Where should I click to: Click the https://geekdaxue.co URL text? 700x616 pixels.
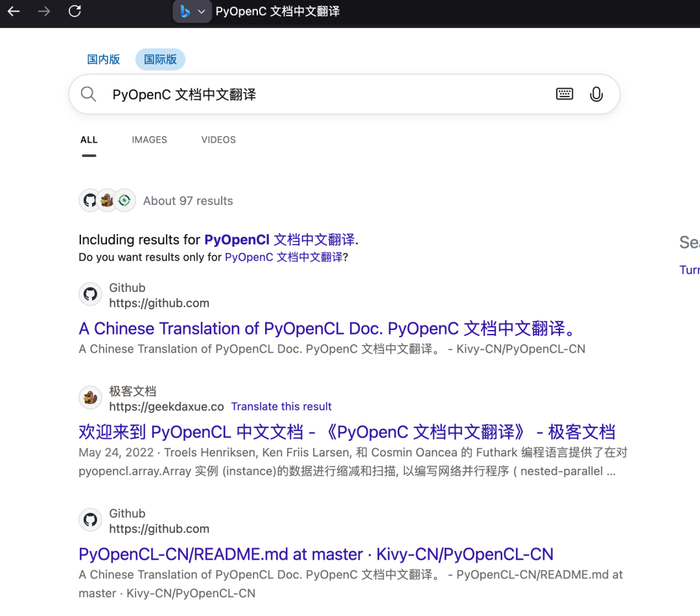(167, 407)
